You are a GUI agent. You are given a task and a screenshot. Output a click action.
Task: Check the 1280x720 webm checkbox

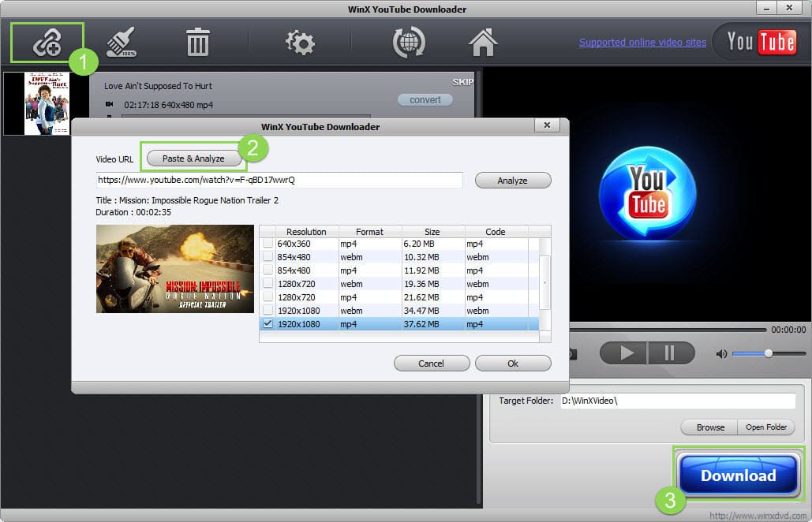[268, 284]
